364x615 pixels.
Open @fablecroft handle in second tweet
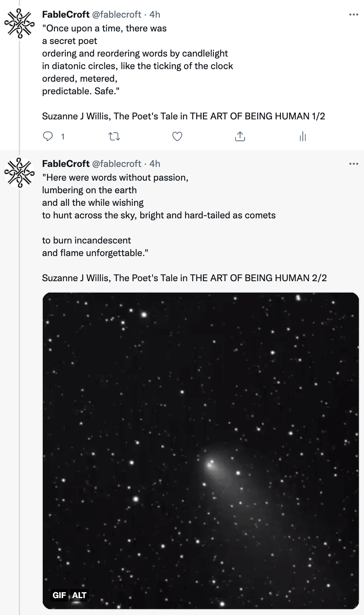coord(116,164)
